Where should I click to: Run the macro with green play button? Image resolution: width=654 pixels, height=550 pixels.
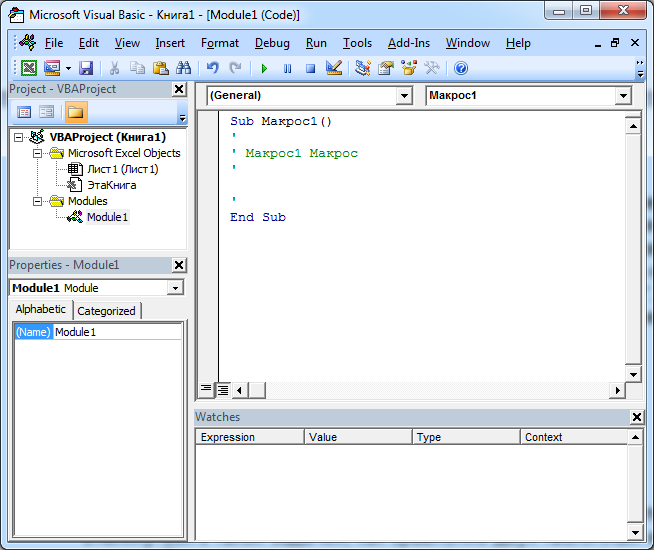click(264, 68)
